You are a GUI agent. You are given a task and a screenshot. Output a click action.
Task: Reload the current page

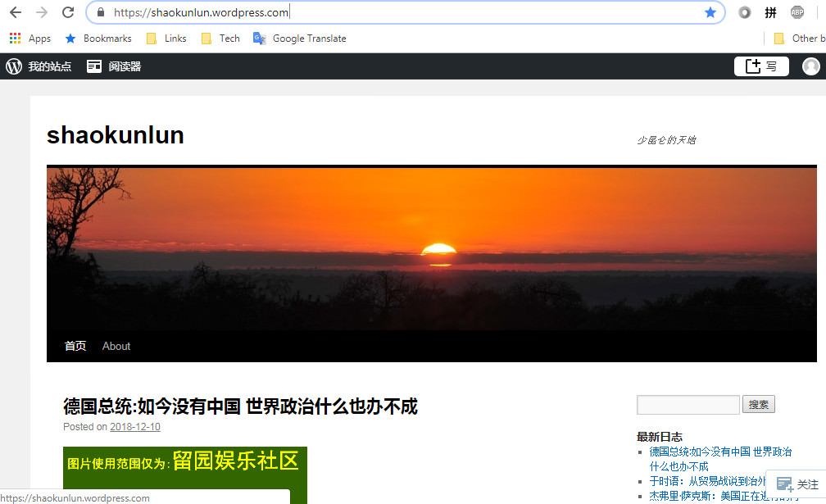69,12
